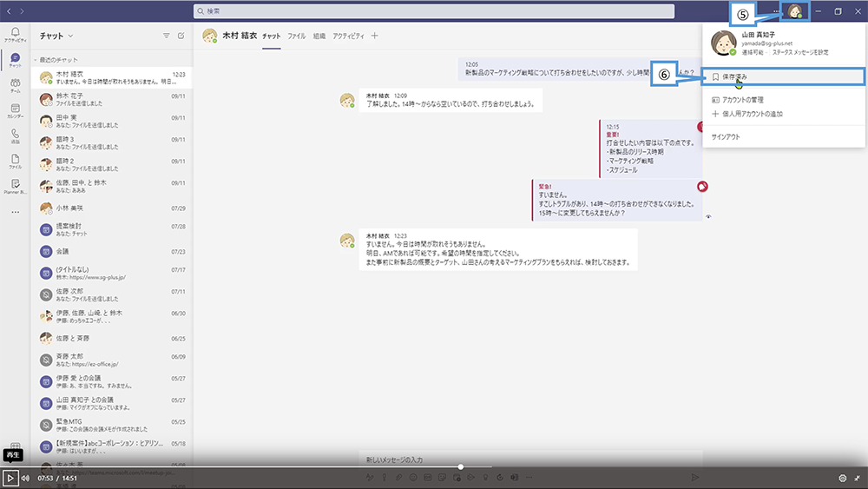This screenshot has height=489, width=868.
Task: Open the 連絡可能 status selector
Action: pyautogui.click(x=753, y=53)
